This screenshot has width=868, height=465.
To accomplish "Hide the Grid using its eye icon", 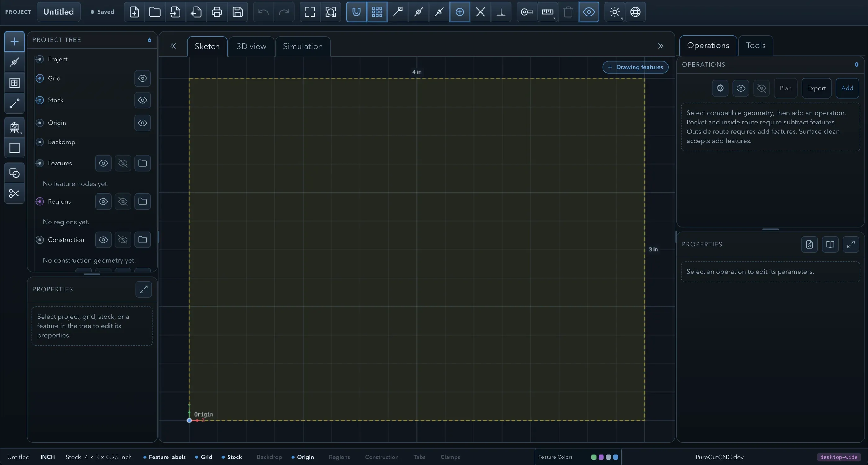I will [x=143, y=78].
